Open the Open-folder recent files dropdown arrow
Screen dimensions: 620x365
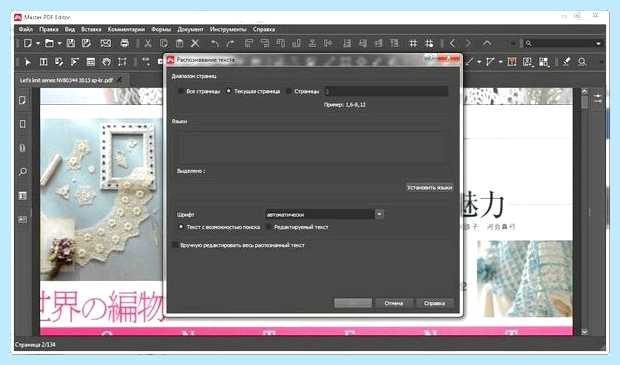[x=59, y=43]
